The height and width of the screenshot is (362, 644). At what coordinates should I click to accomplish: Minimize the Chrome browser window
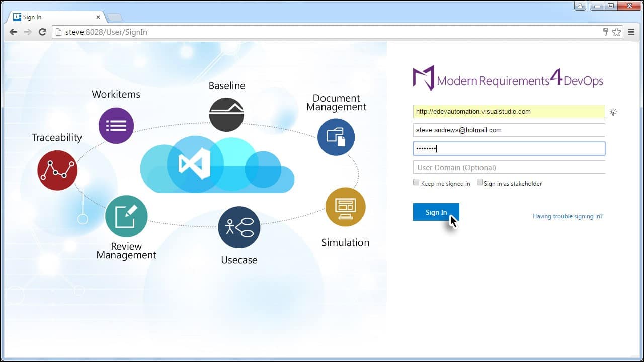pos(596,6)
